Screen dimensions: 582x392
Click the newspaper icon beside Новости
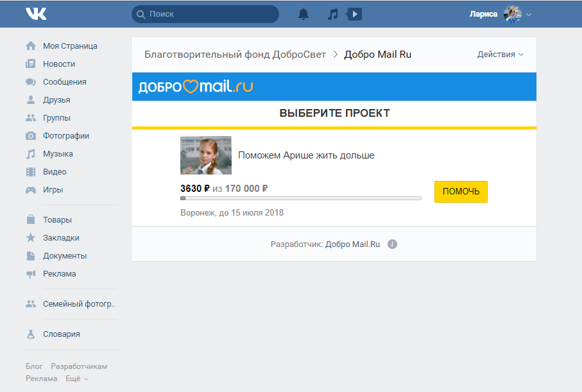31,64
